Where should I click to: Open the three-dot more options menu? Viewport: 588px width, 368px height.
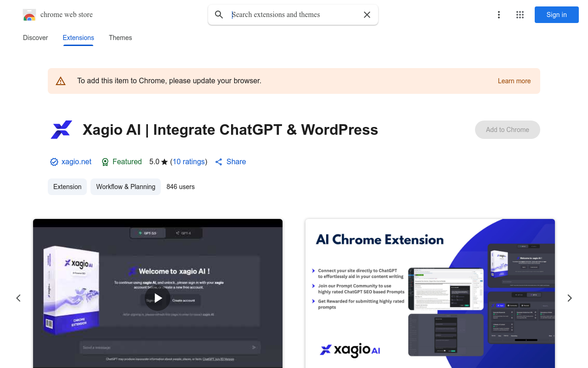point(499,15)
